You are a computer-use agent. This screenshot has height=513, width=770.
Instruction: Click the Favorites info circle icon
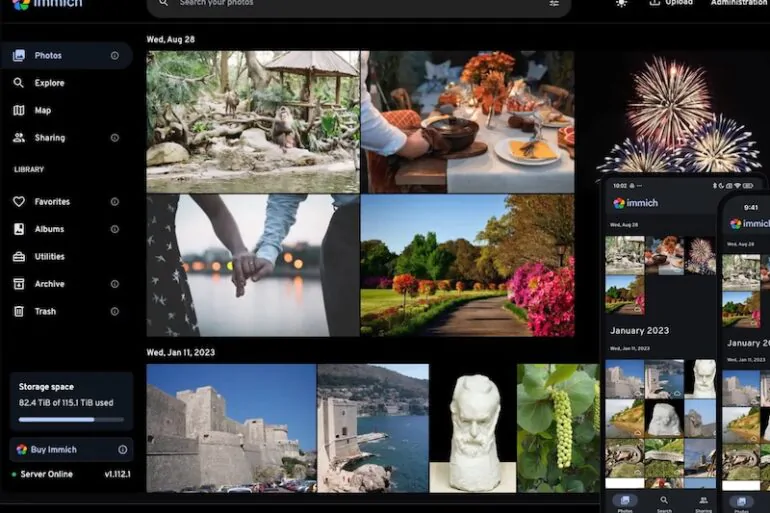(x=114, y=202)
